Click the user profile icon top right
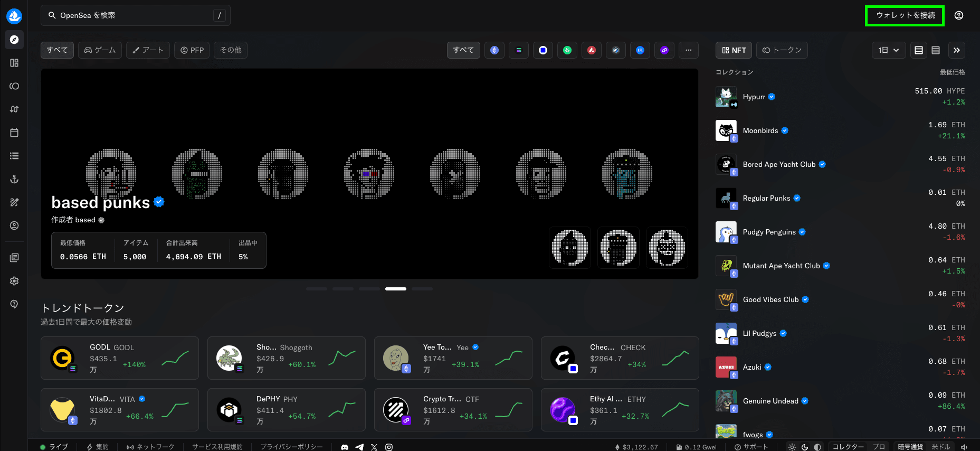This screenshot has height=451, width=980. (959, 15)
